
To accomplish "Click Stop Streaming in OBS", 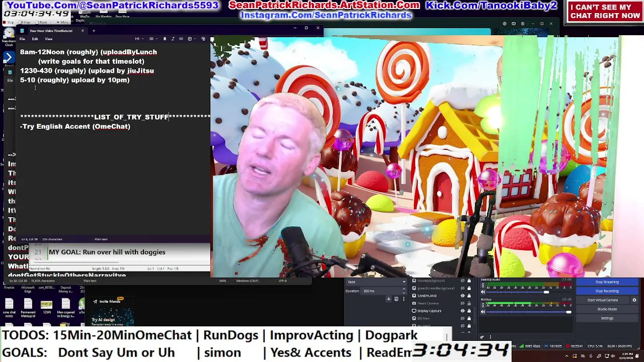I will 607,282.
